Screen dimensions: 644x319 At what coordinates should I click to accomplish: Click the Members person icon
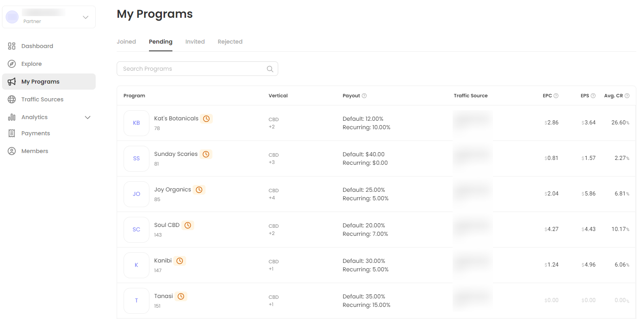click(x=12, y=151)
